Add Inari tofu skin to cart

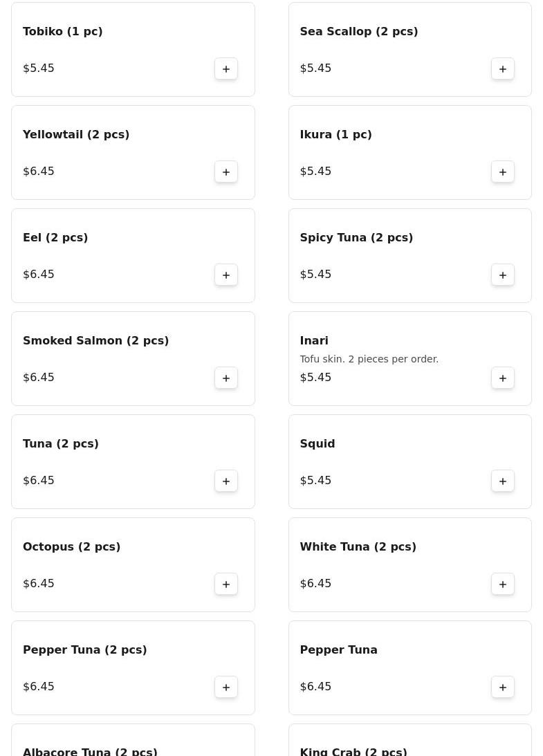503,378
